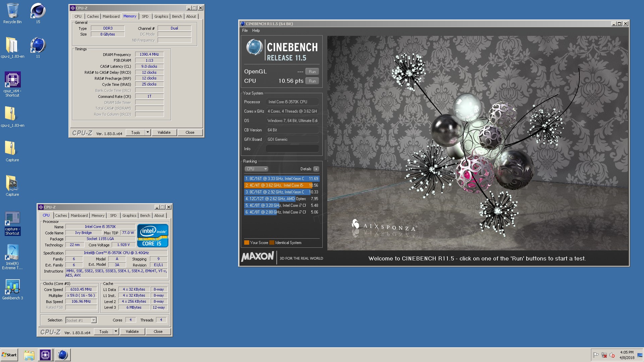
Task: Click Validate in CPU-Z processor window
Action: (132, 332)
